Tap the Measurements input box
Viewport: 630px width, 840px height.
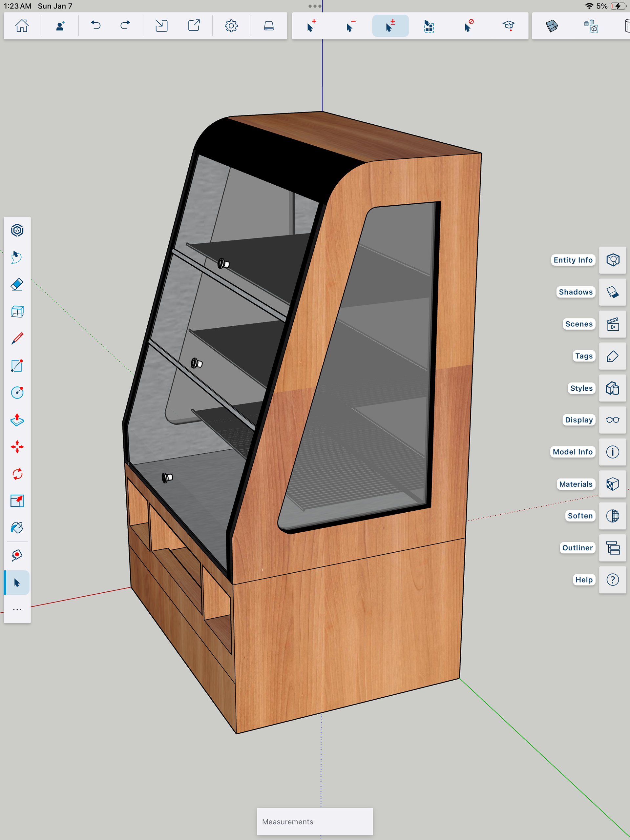315,821
